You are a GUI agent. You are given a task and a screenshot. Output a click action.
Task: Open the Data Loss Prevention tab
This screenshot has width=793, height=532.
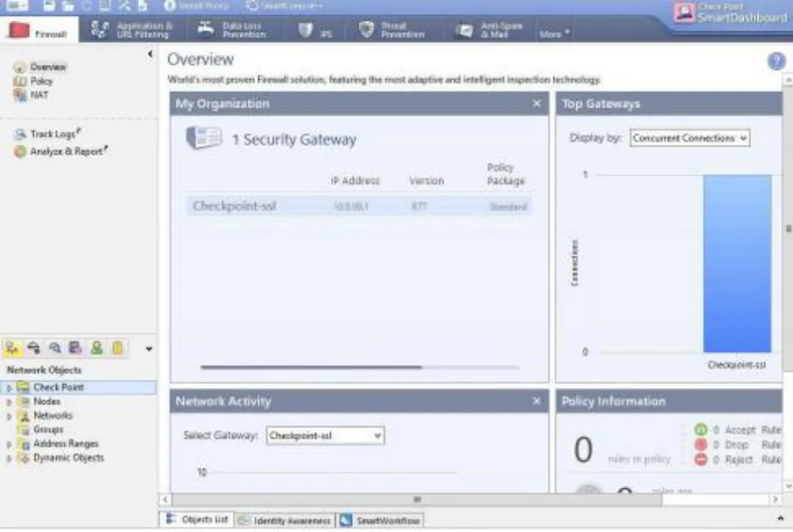(x=232, y=30)
